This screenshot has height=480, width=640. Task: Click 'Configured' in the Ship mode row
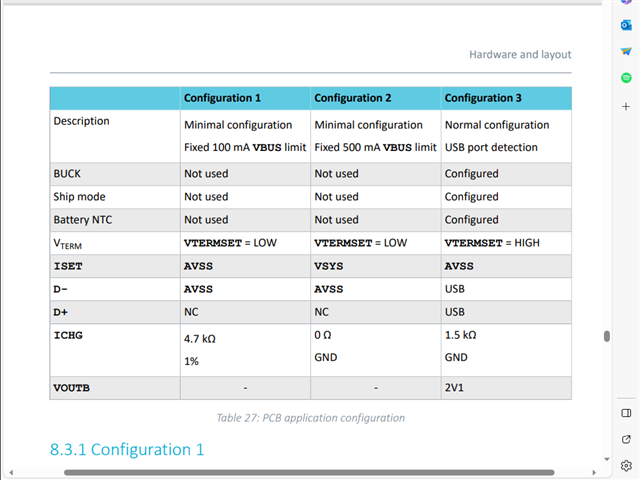pyautogui.click(x=472, y=197)
